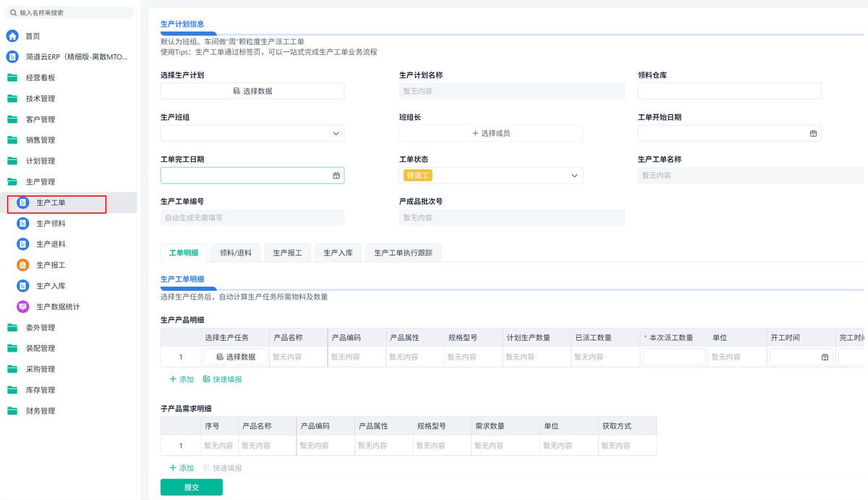868x500 pixels.
Task: Click the home icon beside 首页
Action: click(12, 36)
